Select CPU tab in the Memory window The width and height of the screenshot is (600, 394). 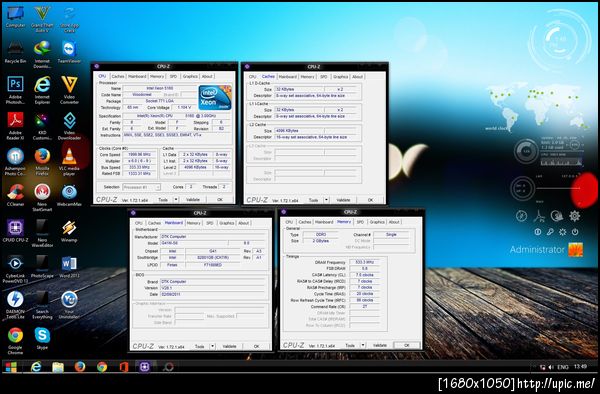pos(289,222)
